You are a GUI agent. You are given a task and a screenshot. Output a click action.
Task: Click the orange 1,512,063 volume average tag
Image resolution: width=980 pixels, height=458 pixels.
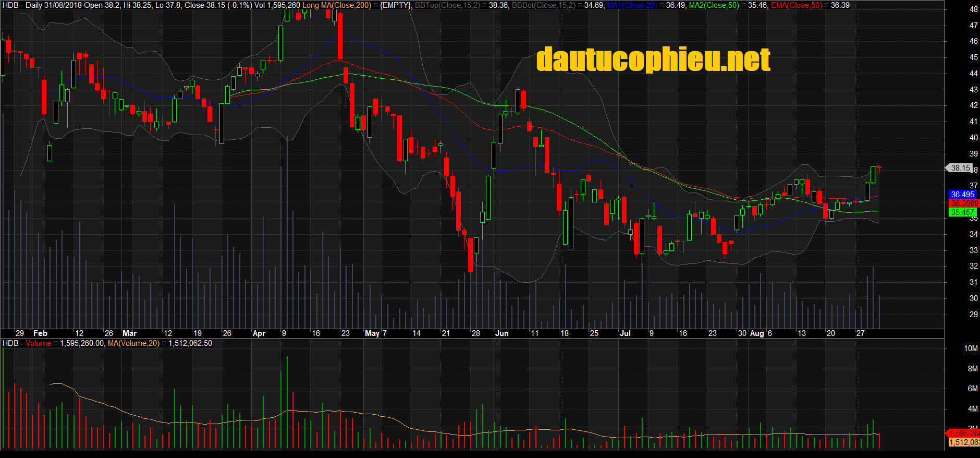point(964,442)
